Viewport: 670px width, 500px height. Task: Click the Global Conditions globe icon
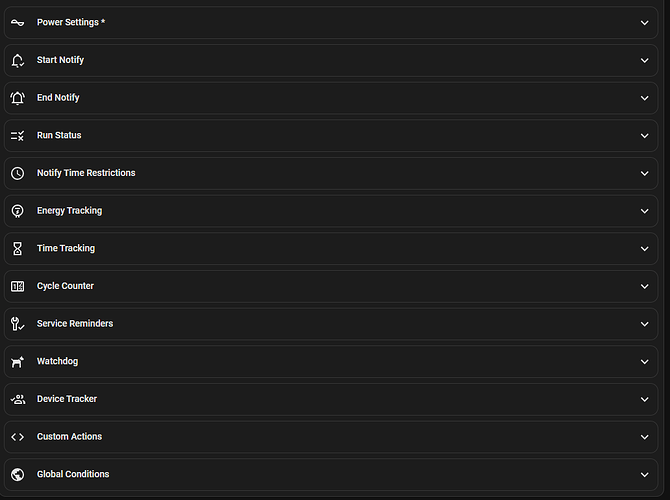(x=17, y=474)
